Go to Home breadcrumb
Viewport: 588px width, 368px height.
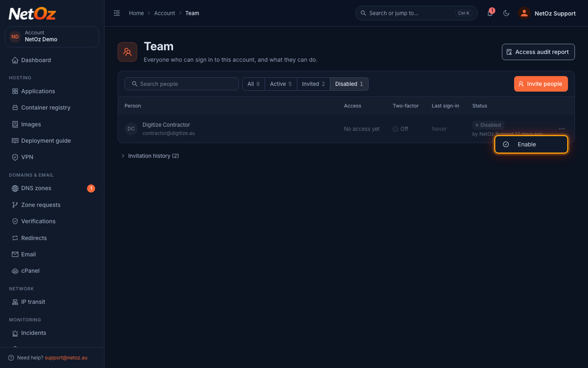[x=136, y=13]
